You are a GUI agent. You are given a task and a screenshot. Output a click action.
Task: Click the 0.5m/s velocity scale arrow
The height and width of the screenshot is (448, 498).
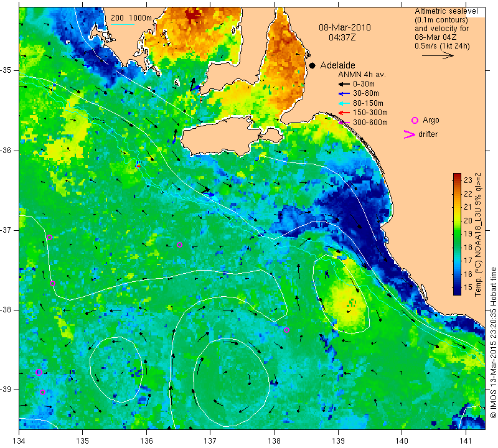(x=438, y=55)
